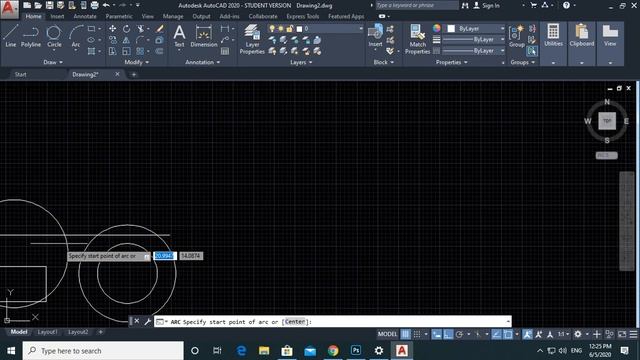
Task: Switch to the Layout1 tab
Action: point(47,332)
